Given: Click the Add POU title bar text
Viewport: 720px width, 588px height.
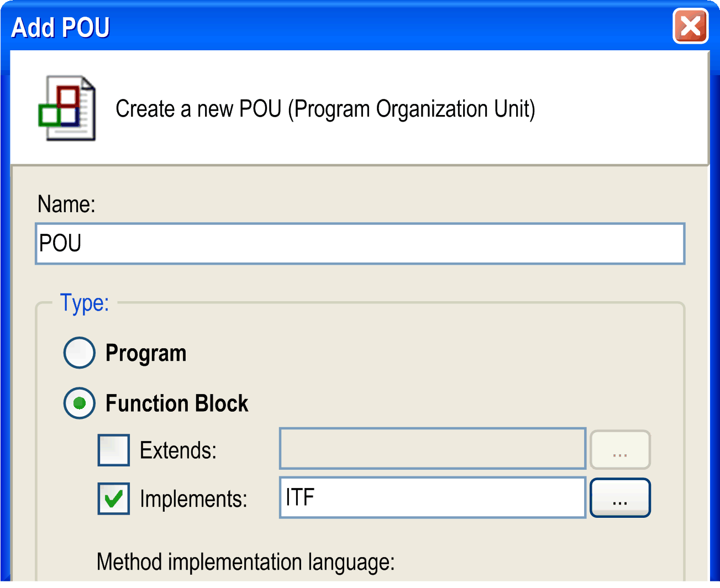Looking at the screenshot, I should 61,27.
